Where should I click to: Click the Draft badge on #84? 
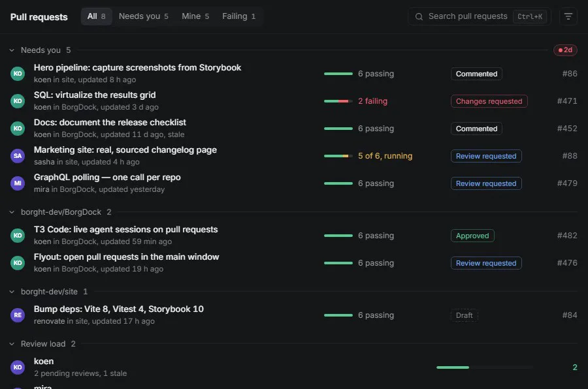coord(465,315)
